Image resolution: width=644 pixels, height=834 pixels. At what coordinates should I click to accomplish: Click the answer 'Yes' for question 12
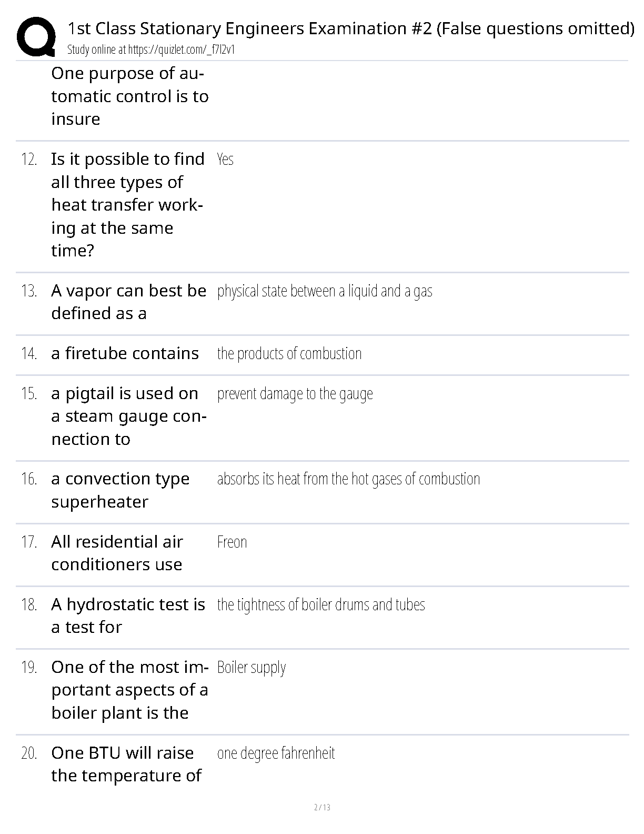225,159
